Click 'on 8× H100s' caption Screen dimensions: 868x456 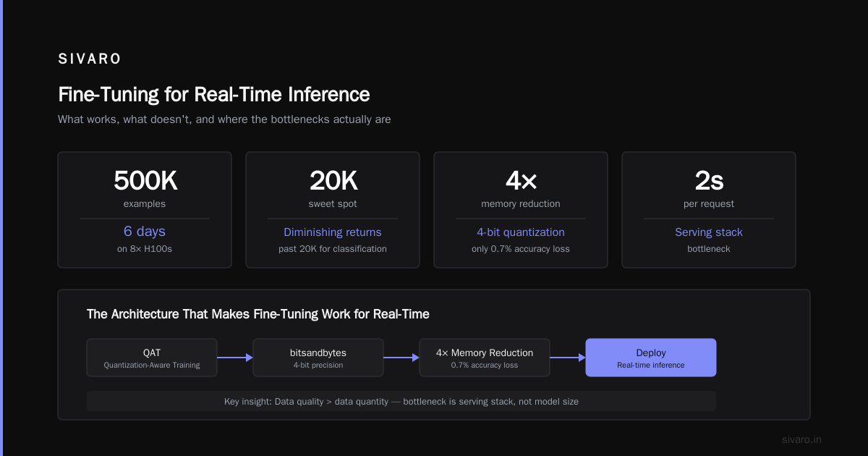tap(145, 249)
